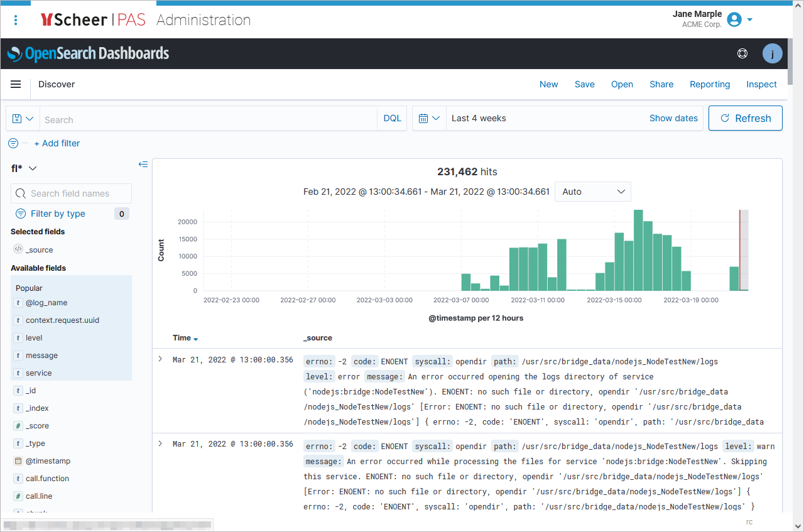This screenshot has width=804, height=532.
Task: Click tallest histogram bar near March 15
Action: click(x=638, y=250)
